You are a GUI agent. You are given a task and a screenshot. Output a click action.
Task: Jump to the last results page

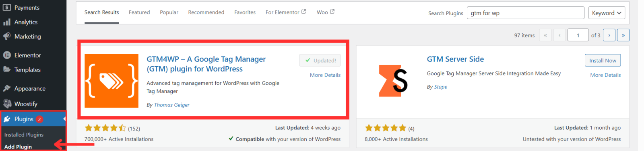623,35
